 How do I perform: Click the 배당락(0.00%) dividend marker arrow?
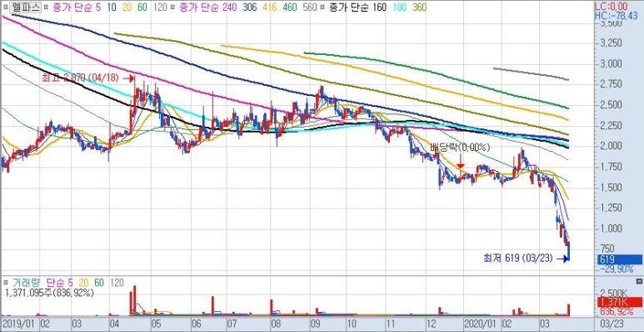(x=460, y=158)
